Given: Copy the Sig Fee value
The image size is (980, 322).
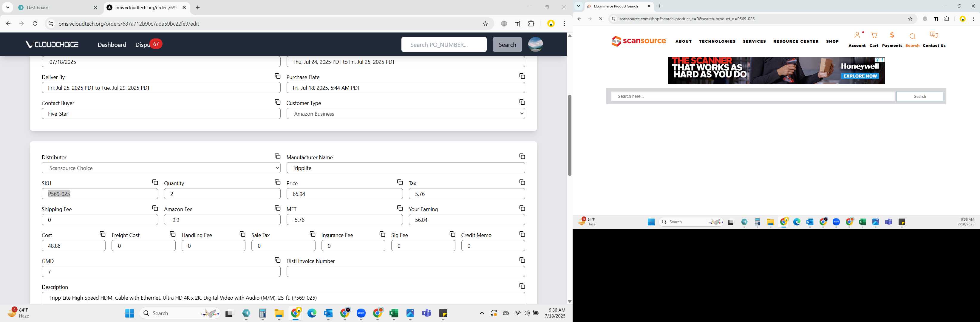Looking at the screenshot, I should (452, 234).
